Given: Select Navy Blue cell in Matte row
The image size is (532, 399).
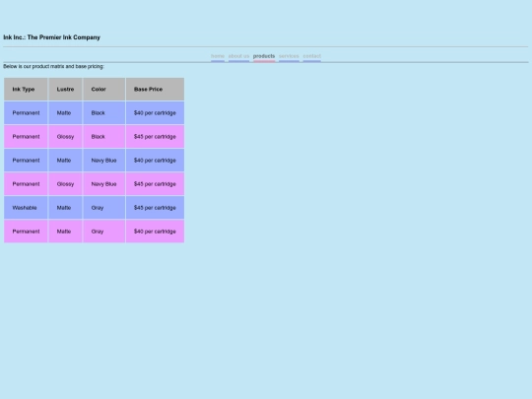Looking at the screenshot, I should [103, 161].
